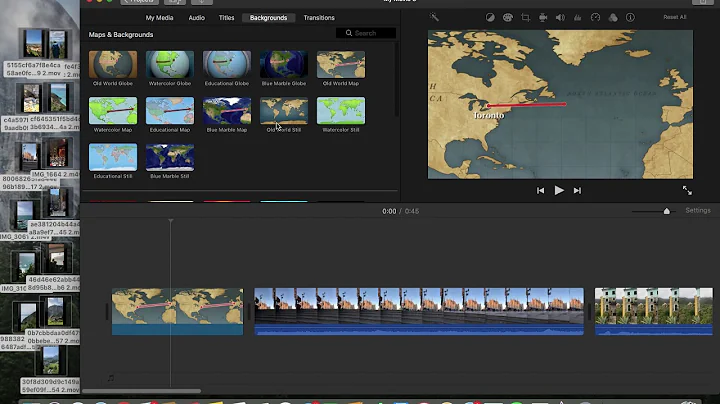Click the Maps & Backgrounds heading

[121, 34]
